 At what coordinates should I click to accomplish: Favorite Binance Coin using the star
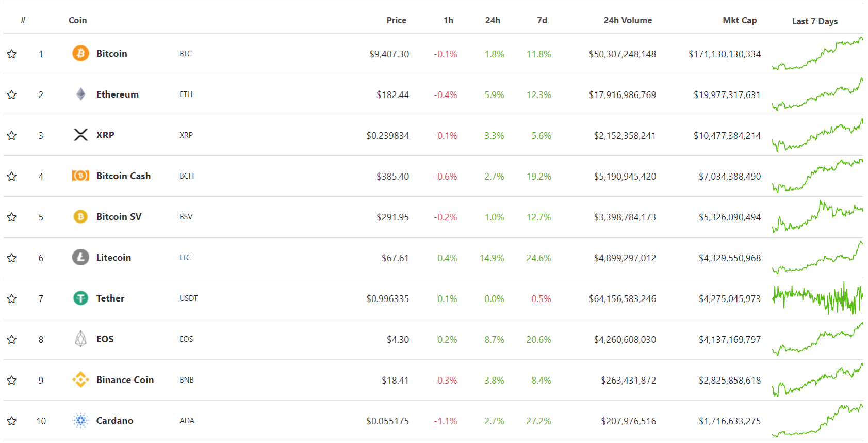tap(12, 380)
